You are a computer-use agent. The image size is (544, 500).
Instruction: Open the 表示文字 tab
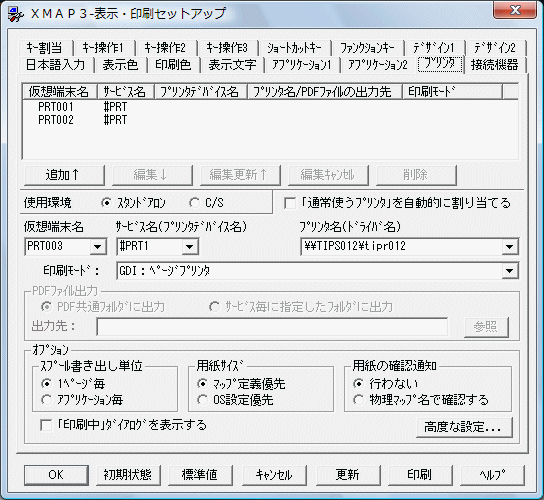pos(232,65)
